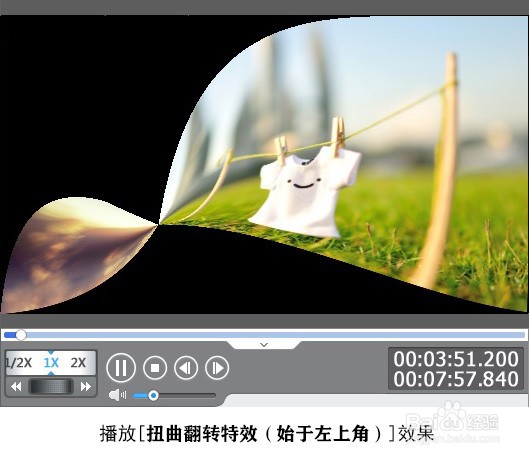
Task: Set playback speed to 1/2X
Action: click(19, 363)
